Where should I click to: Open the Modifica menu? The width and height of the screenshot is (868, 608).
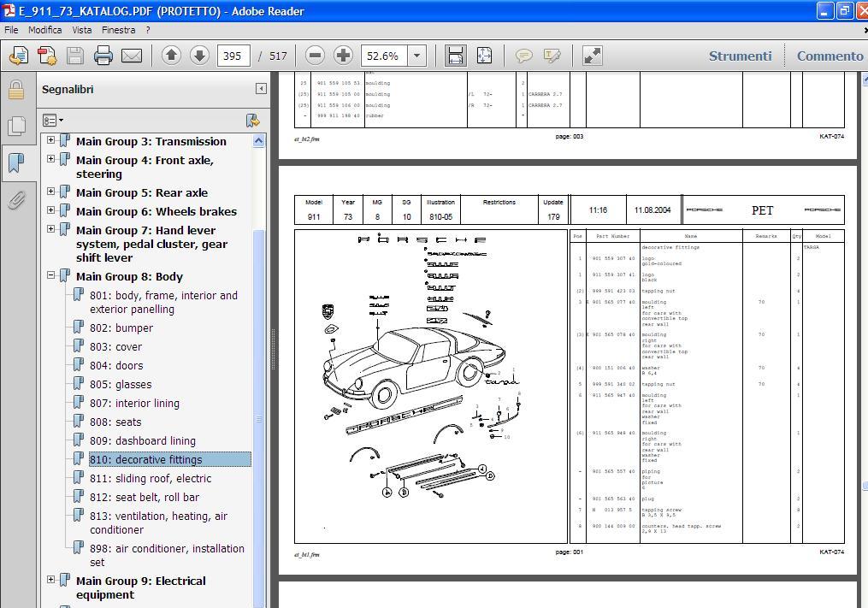44,30
